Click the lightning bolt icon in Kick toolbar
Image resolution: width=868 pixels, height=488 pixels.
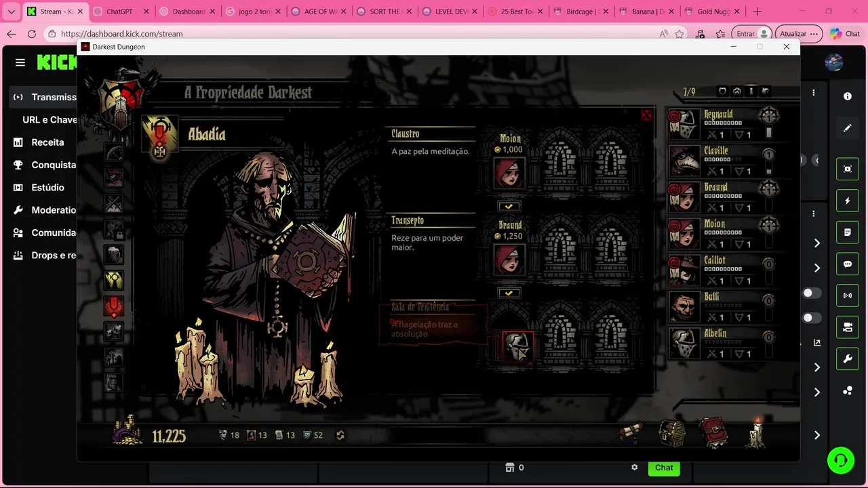click(848, 201)
